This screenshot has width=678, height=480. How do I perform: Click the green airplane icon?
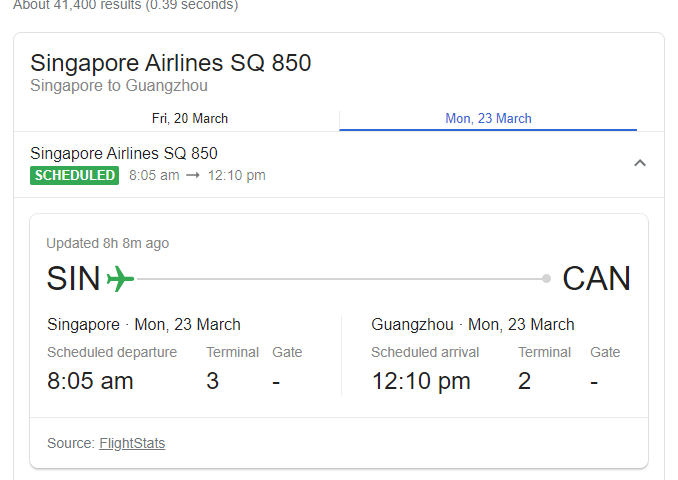point(120,279)
